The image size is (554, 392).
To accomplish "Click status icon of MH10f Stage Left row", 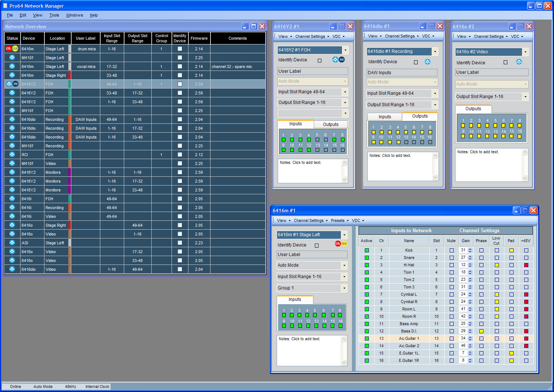I will click(12, 57).
